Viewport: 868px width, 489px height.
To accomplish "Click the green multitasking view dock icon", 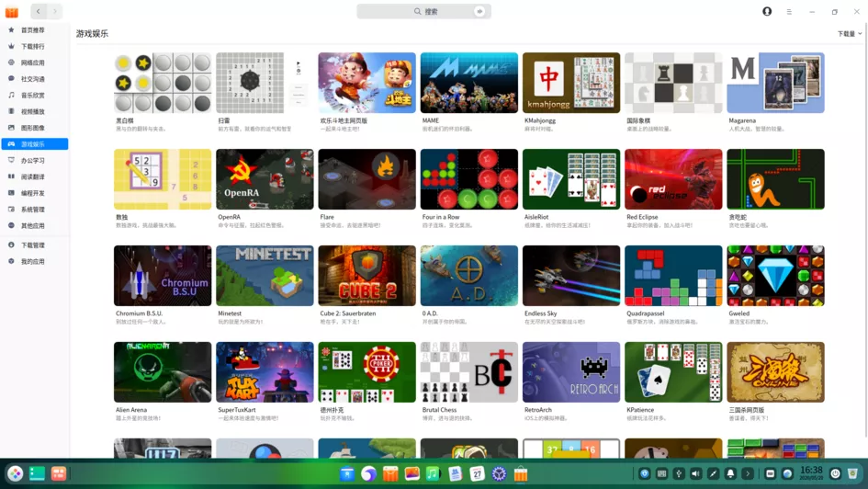I will pos(37,473).
